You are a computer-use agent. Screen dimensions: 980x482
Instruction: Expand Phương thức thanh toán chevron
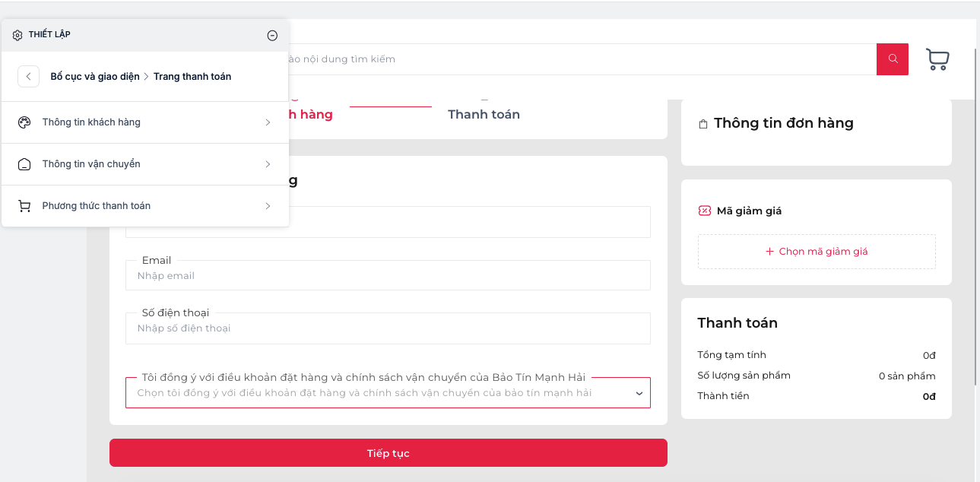[268, 206]
